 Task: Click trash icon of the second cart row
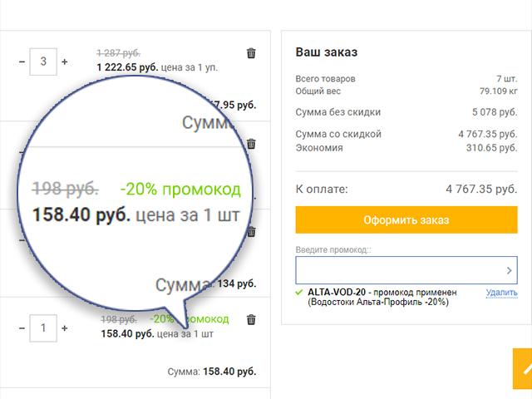click(x=251, y=144)
